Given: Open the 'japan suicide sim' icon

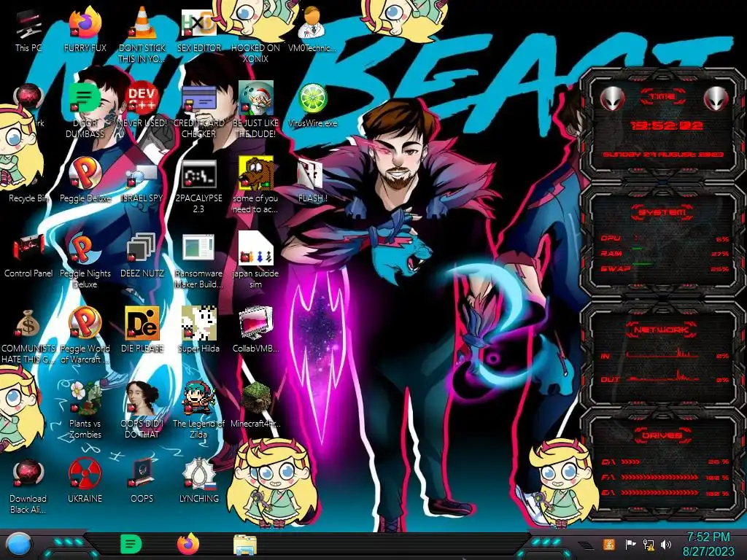Looking at the screenshot, I should (x=255, y=260).
